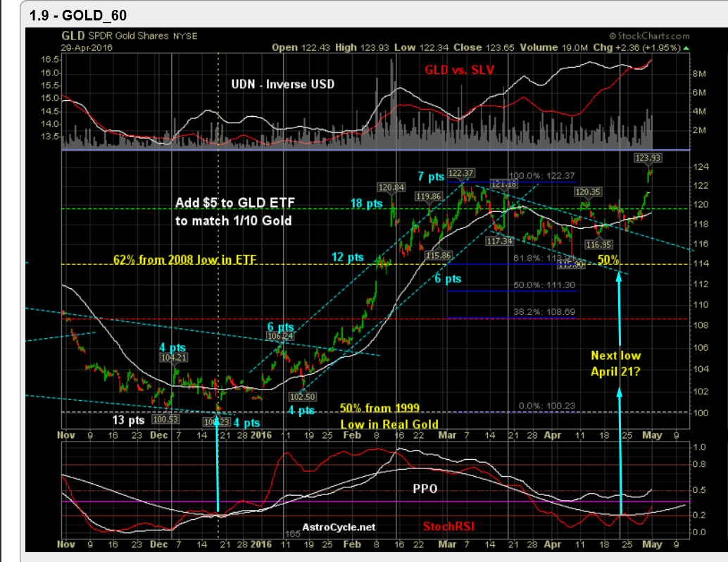Click the '38.2%: 108.69' Fibonacci label
The width and height of the screenshot is (728, 562).
(544, 312)
